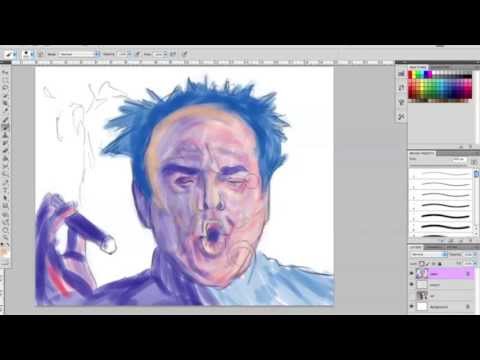Create new swatch from foreground color
480x360 pixels.
click(x=462, y=147)
